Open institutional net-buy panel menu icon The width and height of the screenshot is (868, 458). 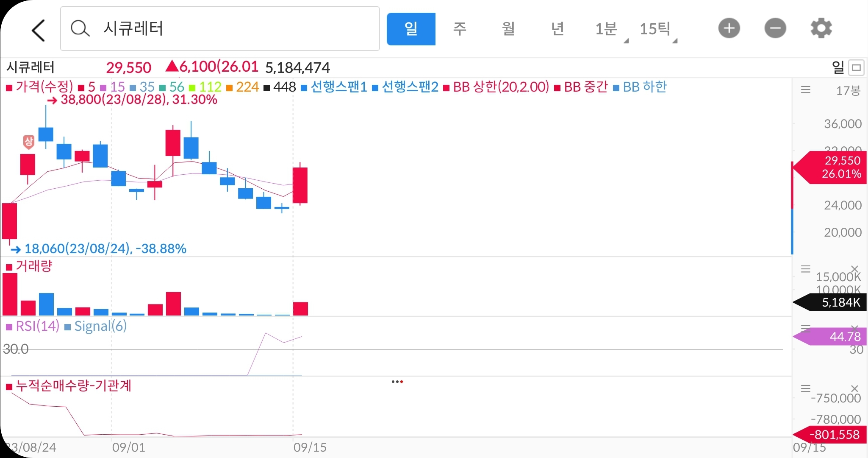[806, 388]
